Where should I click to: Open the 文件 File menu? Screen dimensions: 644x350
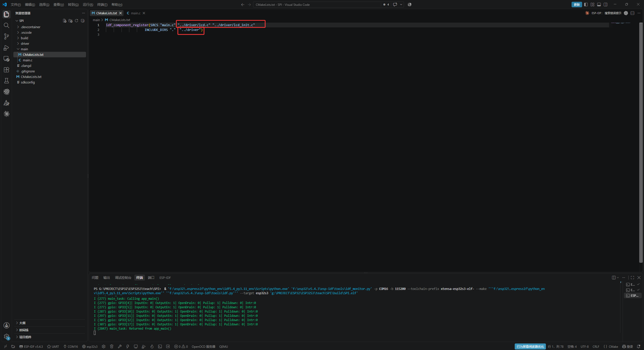[16, 5]
